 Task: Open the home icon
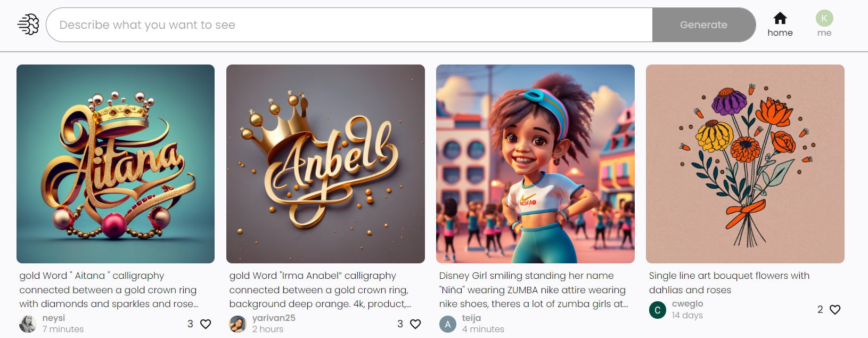(x=780, y=18)
